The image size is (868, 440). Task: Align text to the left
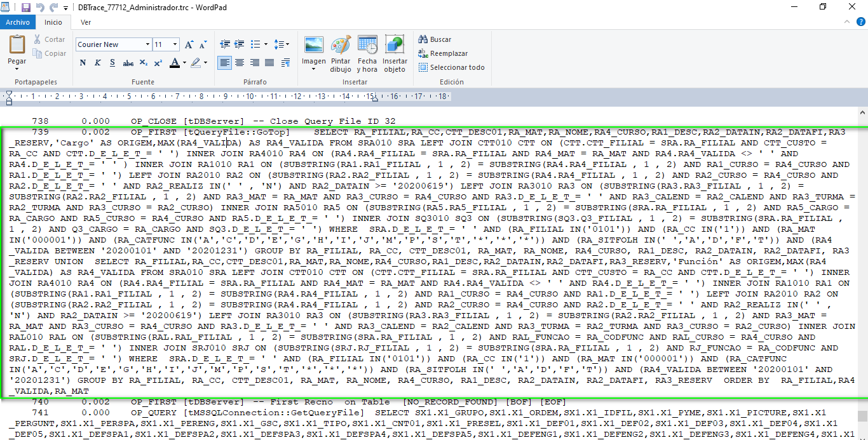[225, 63]
